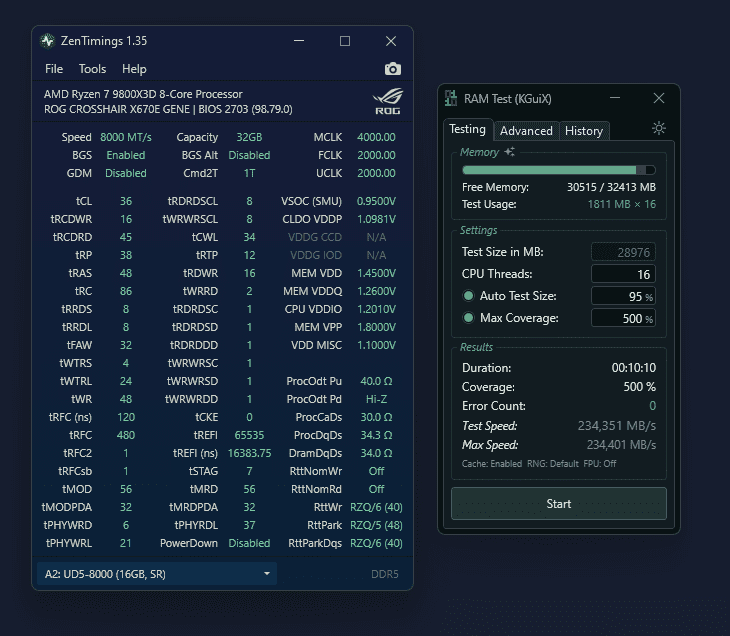Click the VSOC (SMU) value 0.9500V
This screenshot has width=730, height=636.
[376, 201]
